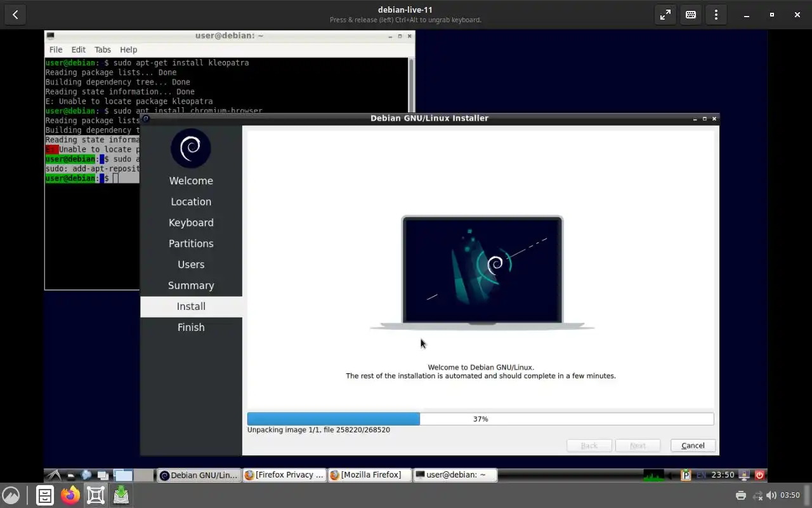Select the Partitions step in installer sidebar

(191, 244)
